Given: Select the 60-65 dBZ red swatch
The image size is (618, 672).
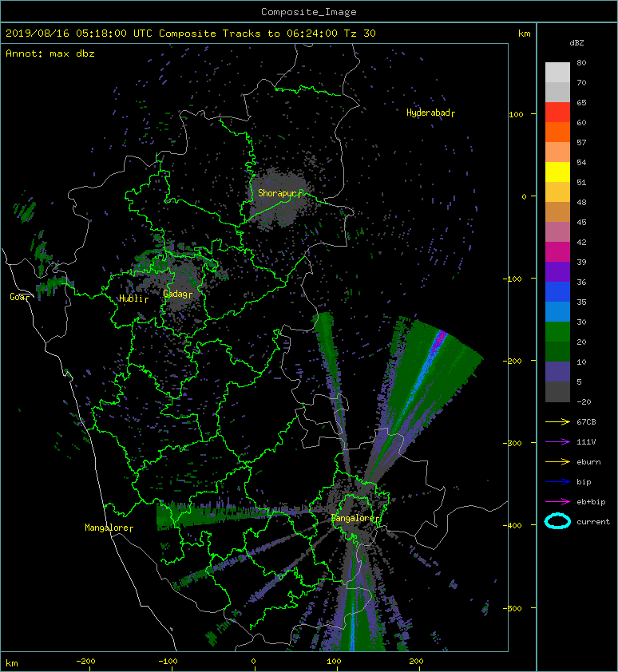Looking at the screenshot, I should (x=557, y=113).
